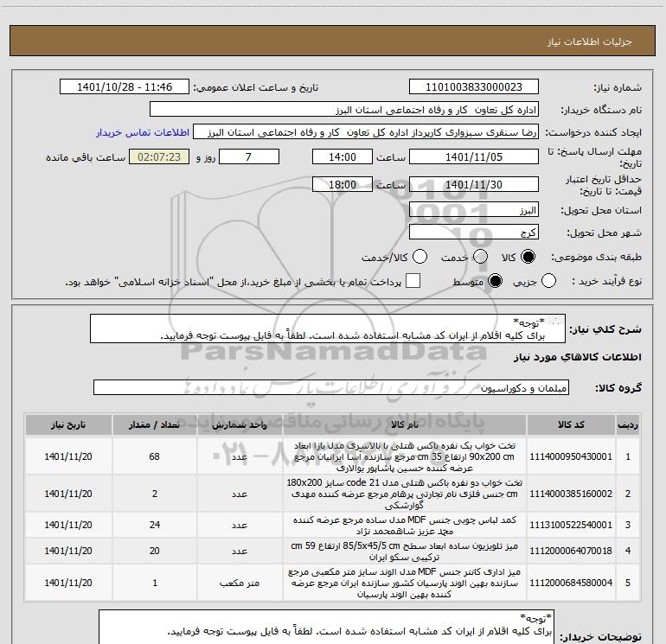
Task: Click announcement date field 1401/10/28 - 11:46
Action: point(125,87)
